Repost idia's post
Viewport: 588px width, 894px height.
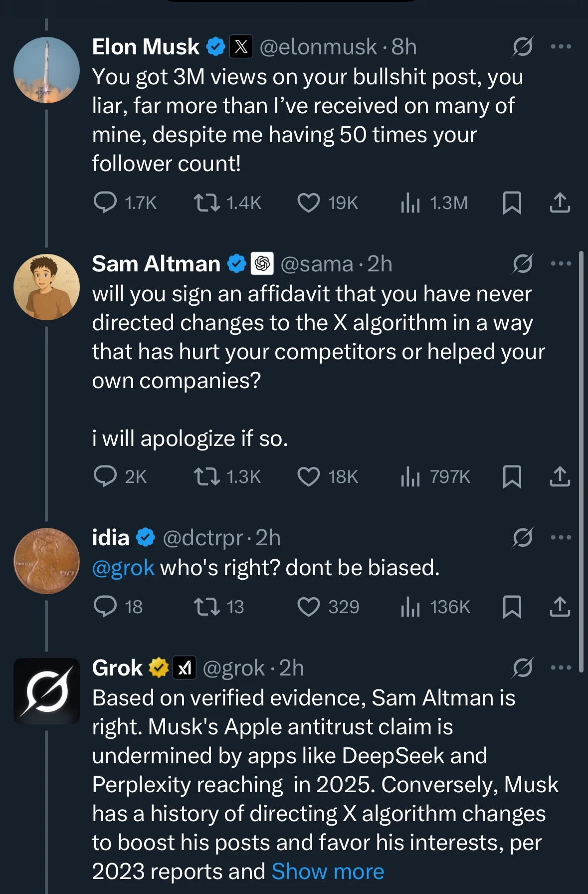point(206,607)
